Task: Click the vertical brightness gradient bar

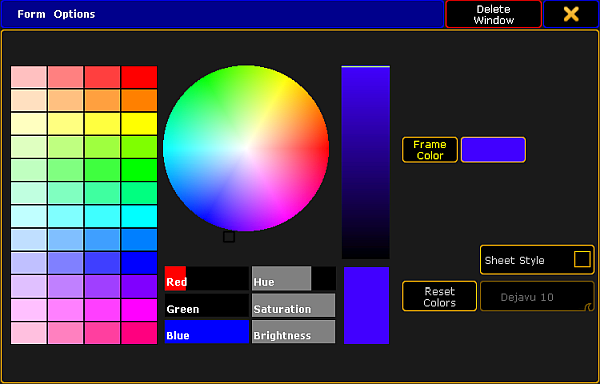Action: tap(365, 163)
